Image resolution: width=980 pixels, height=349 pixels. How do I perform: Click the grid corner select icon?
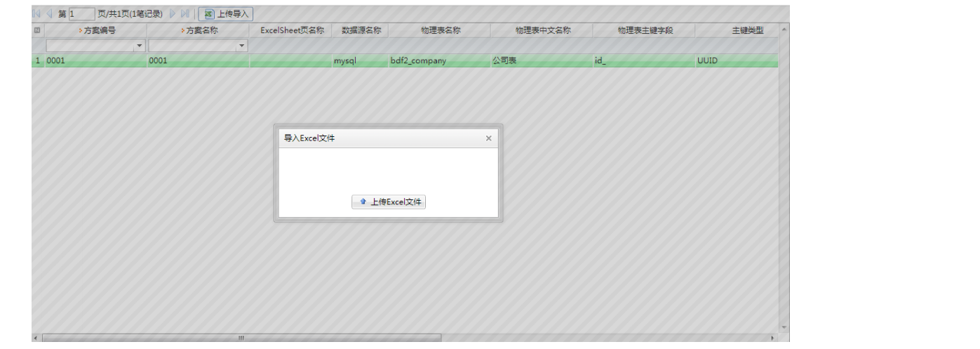[x=37, y=30]
